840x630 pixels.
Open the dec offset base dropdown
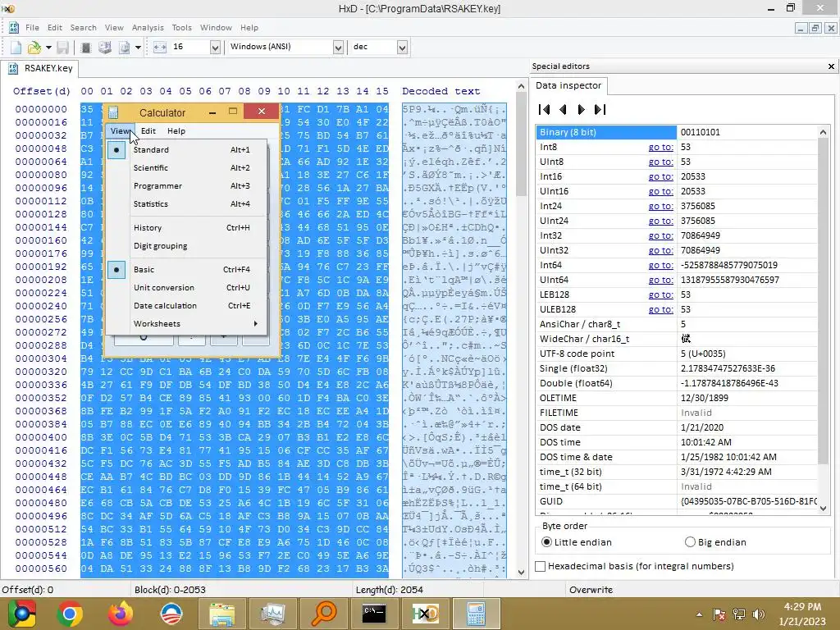point(402,47)
